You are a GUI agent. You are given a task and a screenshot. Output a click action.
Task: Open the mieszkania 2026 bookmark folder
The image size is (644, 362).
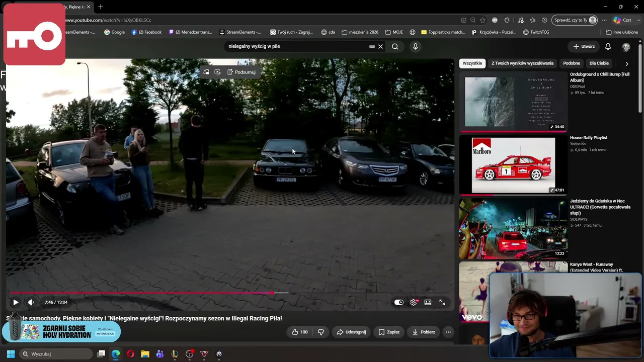[x=360, y=32]
